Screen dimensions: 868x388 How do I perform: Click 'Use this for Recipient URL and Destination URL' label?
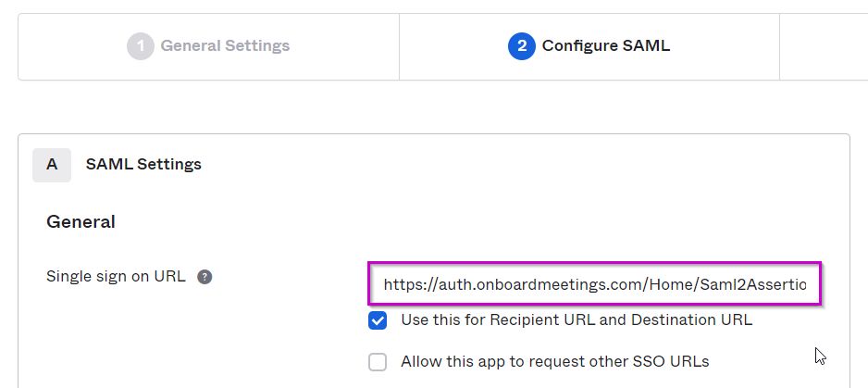[577, 319]
